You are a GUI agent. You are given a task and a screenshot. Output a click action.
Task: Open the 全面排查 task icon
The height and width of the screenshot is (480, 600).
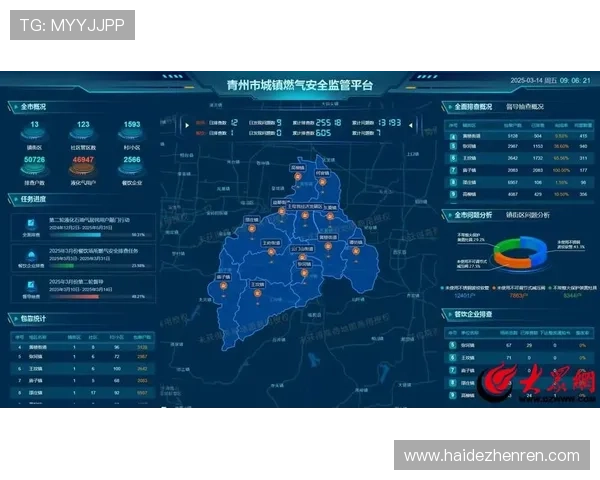tap(31, 223)
